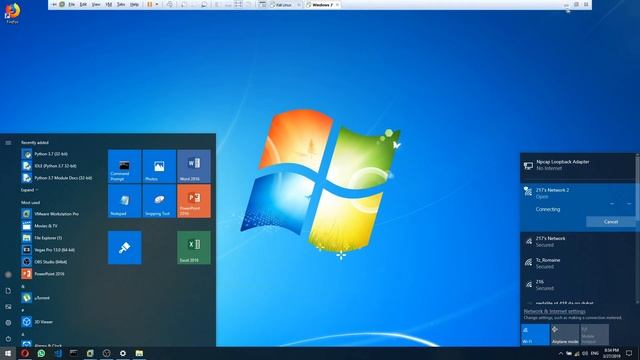Screen dimensions: 640x360
Task: Open the VMware Edit menu
Action: (83, 4)
